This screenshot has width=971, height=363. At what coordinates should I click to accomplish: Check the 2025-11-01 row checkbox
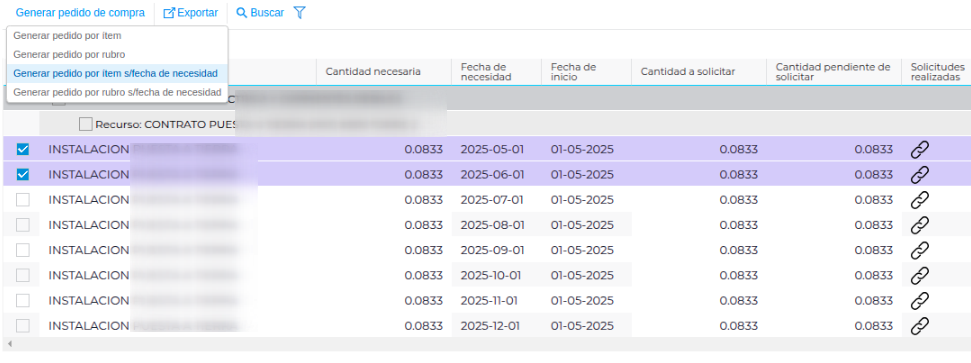coord(23,300)
